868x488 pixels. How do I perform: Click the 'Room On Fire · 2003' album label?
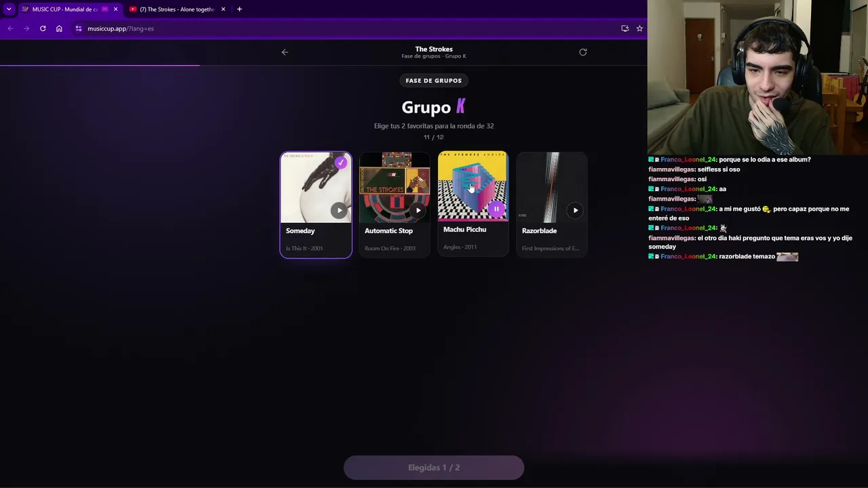[390, 249]
